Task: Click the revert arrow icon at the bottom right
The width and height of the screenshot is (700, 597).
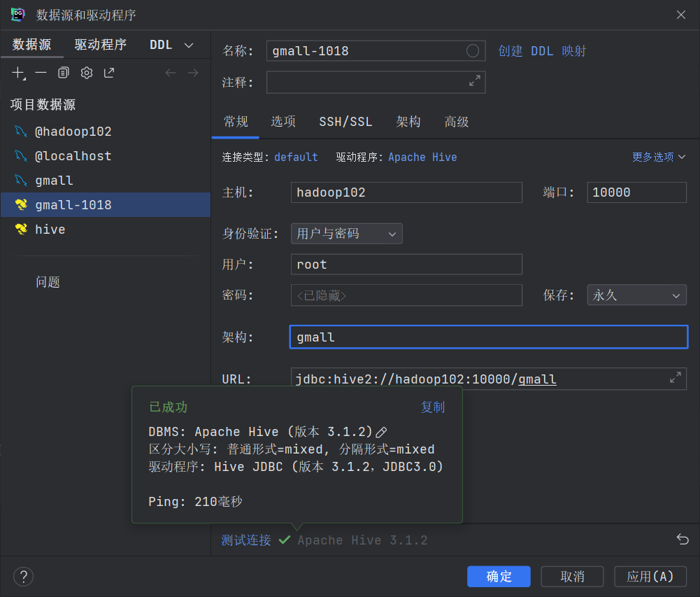Action: point(683,540)
